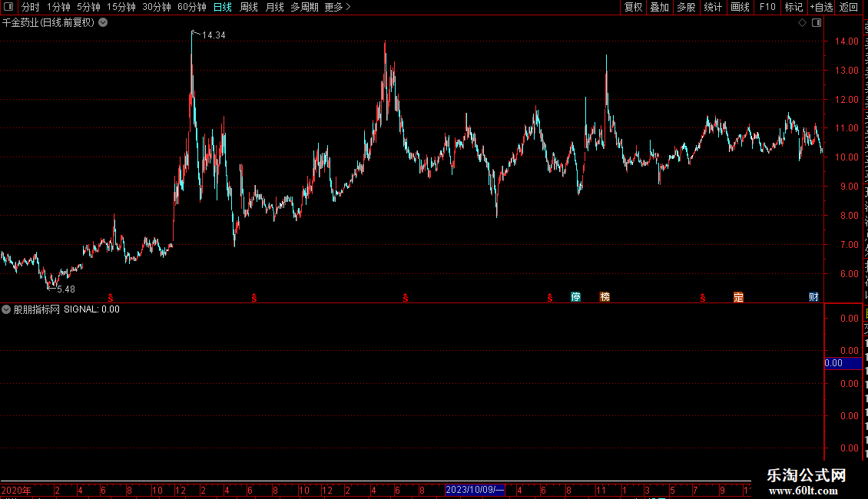This screenshot has width=868, height=499.
Task: Click the 9.00 price axis label
Action: (849, 187)
